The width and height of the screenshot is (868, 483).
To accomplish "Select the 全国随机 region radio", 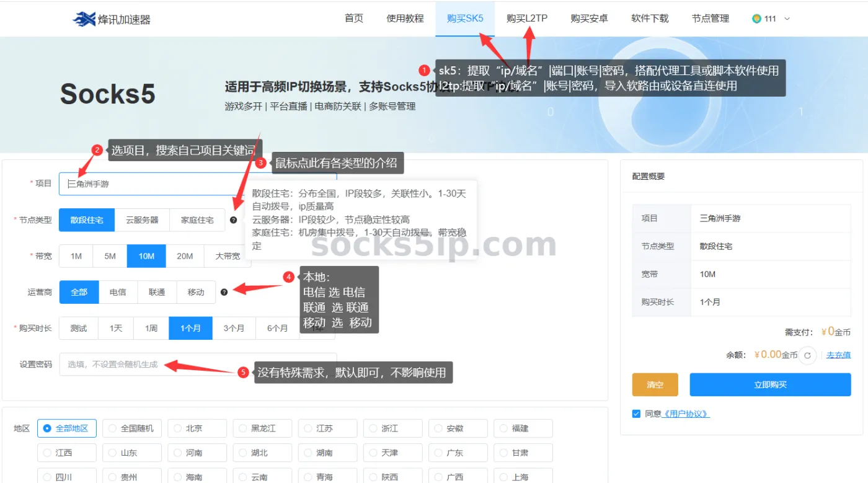I will [131, 428].
